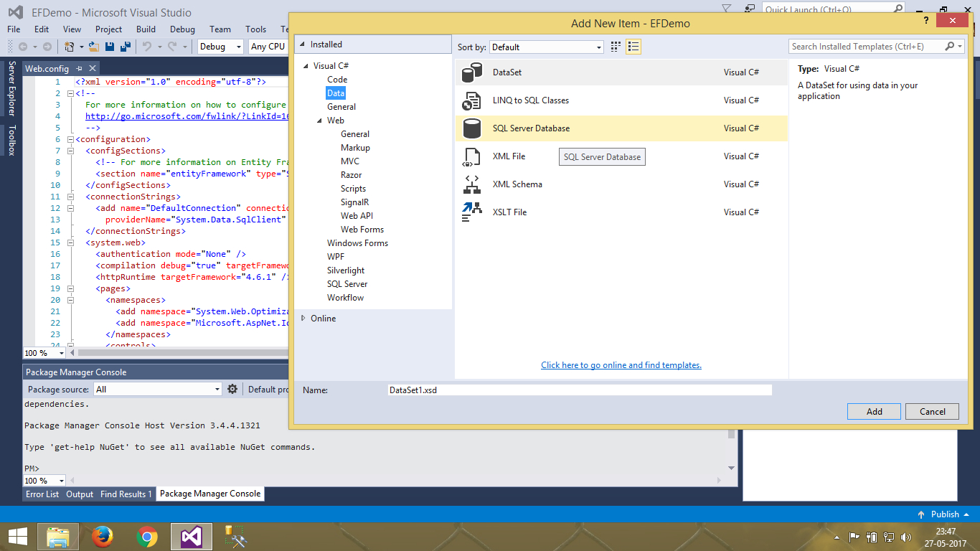Pin the Web.config tab
Screen dimensions: 980x551
point(77,69)
